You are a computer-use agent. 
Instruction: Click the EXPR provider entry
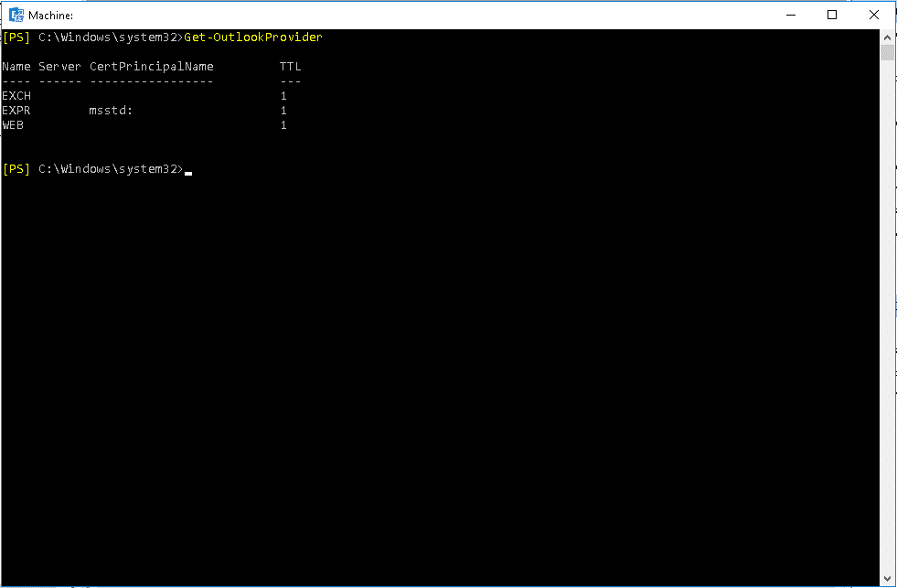coord(16,110)
